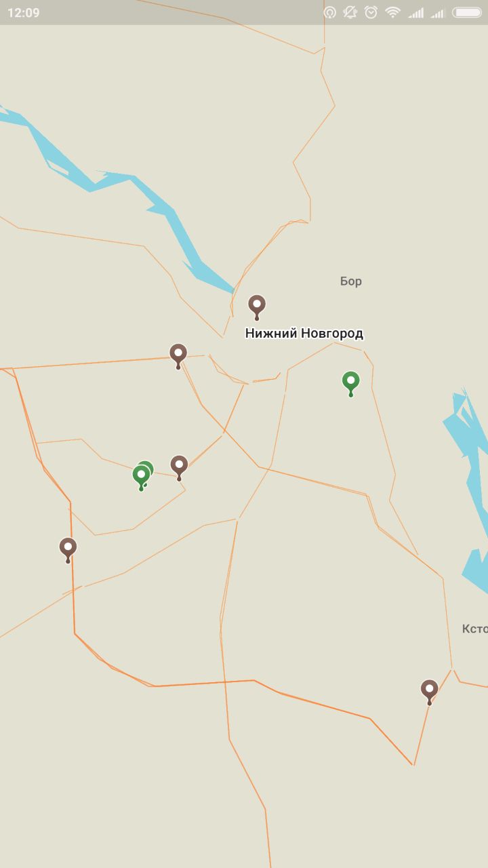488x868 pixels.
Task: Tap the brown pin above Нижний Новгород label
Action: [x=256, y=307]
